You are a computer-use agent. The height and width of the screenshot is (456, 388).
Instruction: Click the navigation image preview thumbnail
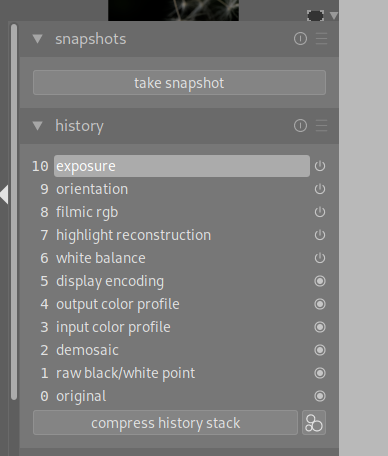point(173,10)
